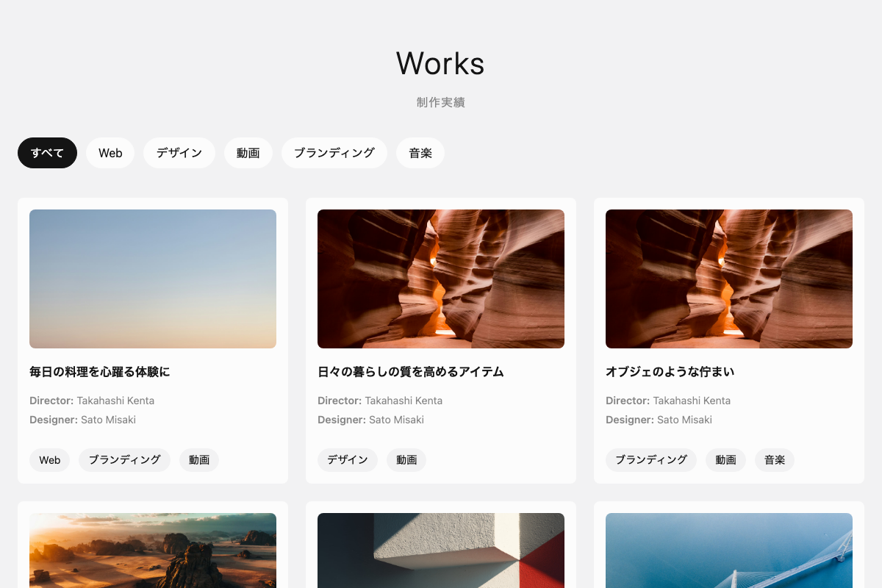Screen dimensions: 882x588
Task: Filter works by ブランディング category
Action: (334, 153)
